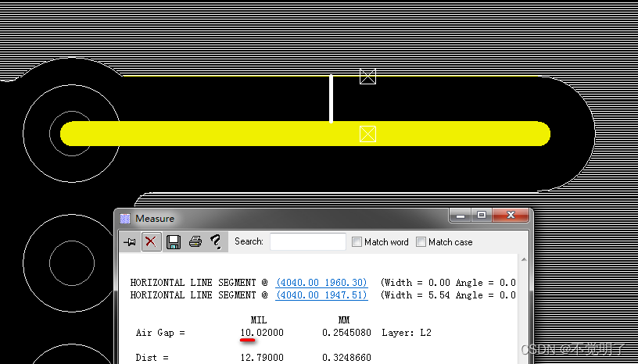Select the Air Gap value 10.02000
Screen dimensions: 638x364
pos(262,333)
